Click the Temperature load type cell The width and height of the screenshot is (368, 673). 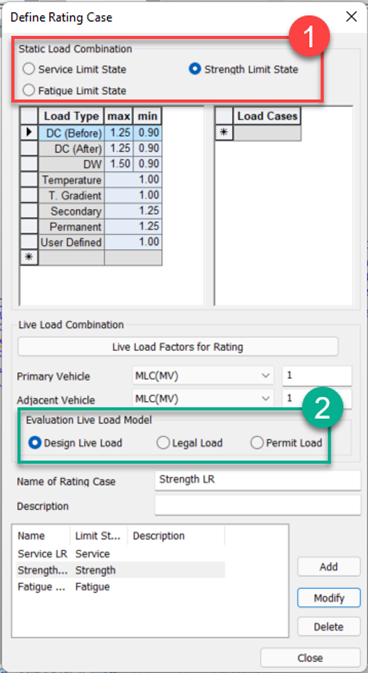coord(71,180)
